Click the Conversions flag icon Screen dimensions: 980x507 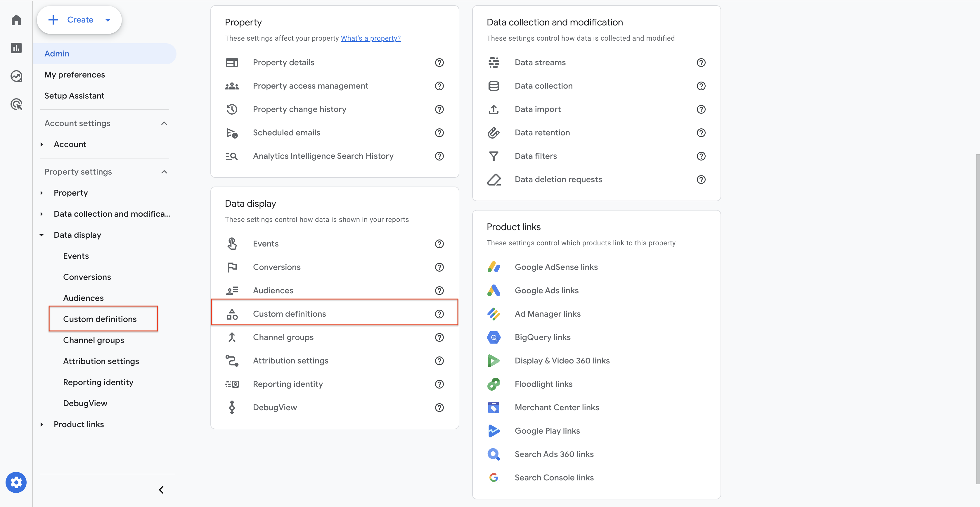click(x=232, y=267)
